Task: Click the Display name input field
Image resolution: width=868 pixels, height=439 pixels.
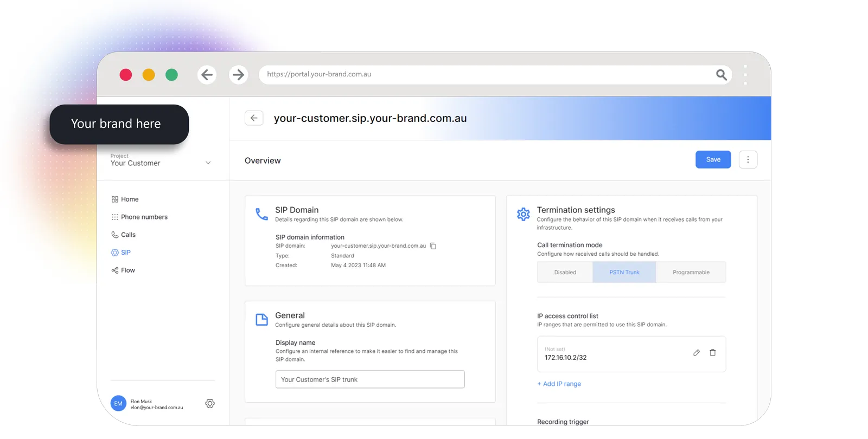Action: (370, 379)
